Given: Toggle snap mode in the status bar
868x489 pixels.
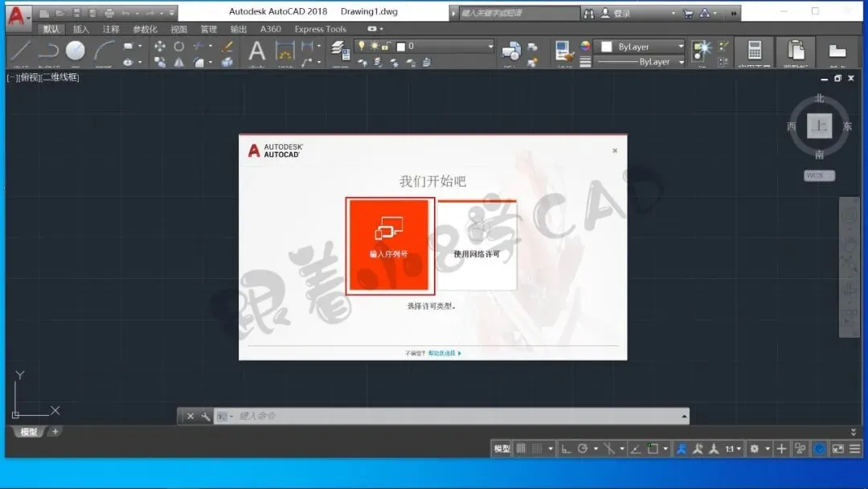Looking at the screenshot, I should click(537, 449).
